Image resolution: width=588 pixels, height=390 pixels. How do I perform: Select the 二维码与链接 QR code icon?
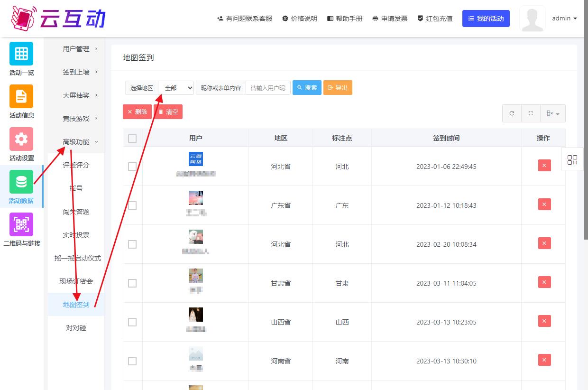pyautogui.click(x=21, y=224)
